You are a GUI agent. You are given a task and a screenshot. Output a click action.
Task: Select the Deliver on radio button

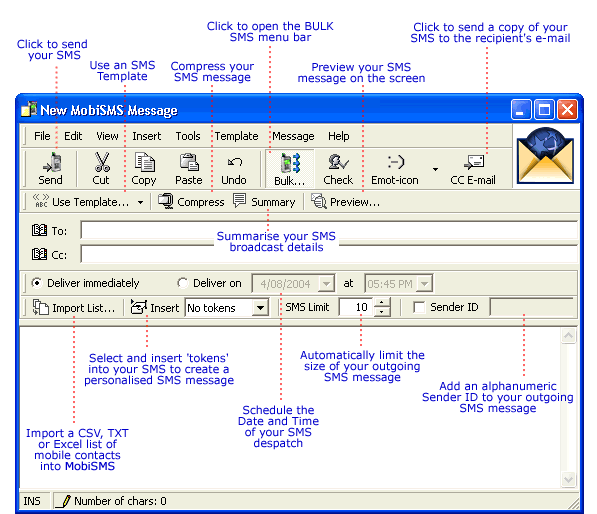[183, 283]
